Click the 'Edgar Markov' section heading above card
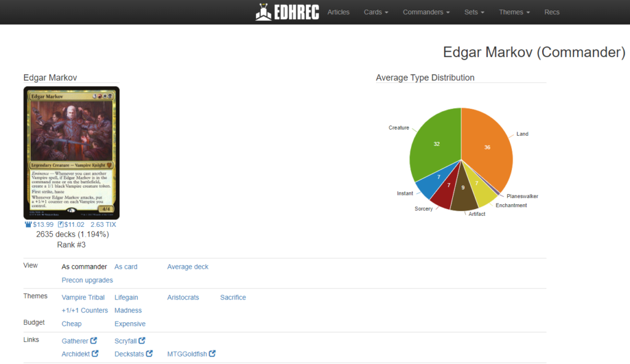The height and width of the screenshot is (364, 630). point(50,77)
